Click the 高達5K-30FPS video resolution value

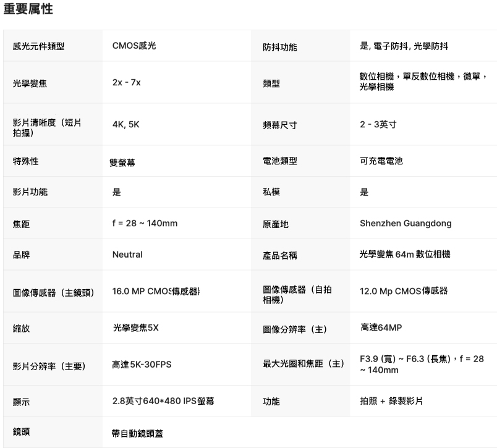coord(142,365)
